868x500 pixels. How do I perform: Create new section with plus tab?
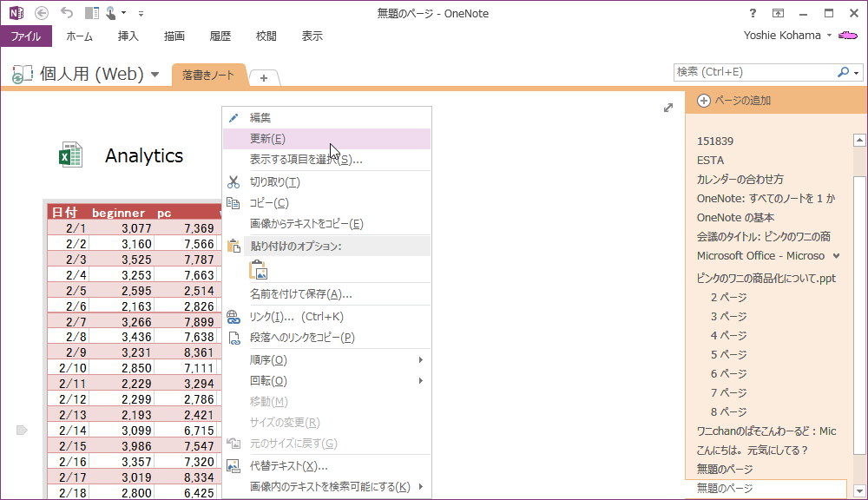point(264,78)
